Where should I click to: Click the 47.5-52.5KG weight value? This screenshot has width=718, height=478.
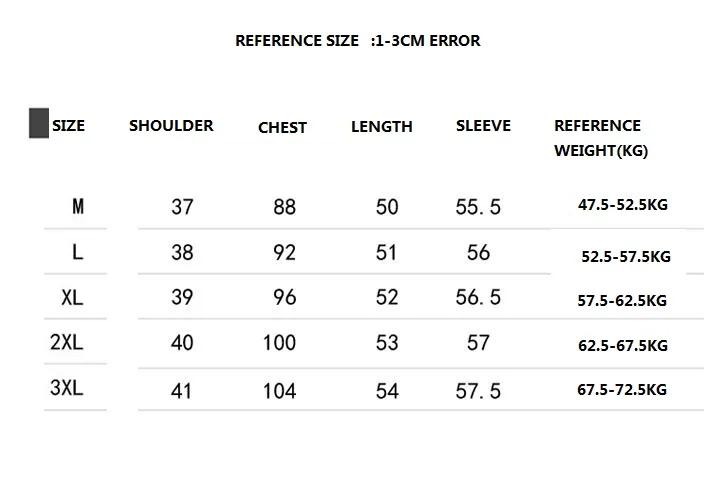pyautogui.click(x=623, y=204)
